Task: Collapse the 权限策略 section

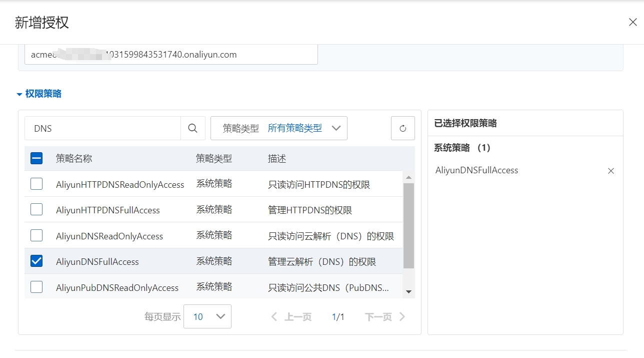Action: click(x=39, y=94)
